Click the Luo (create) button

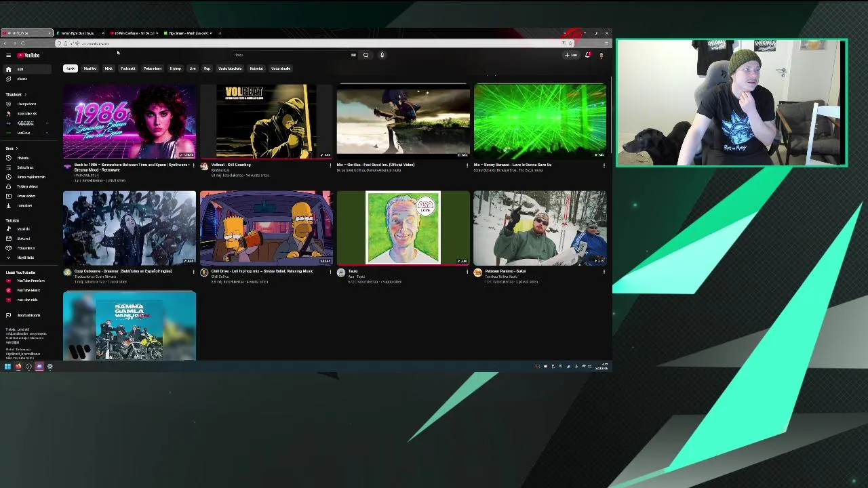point(571,55)
